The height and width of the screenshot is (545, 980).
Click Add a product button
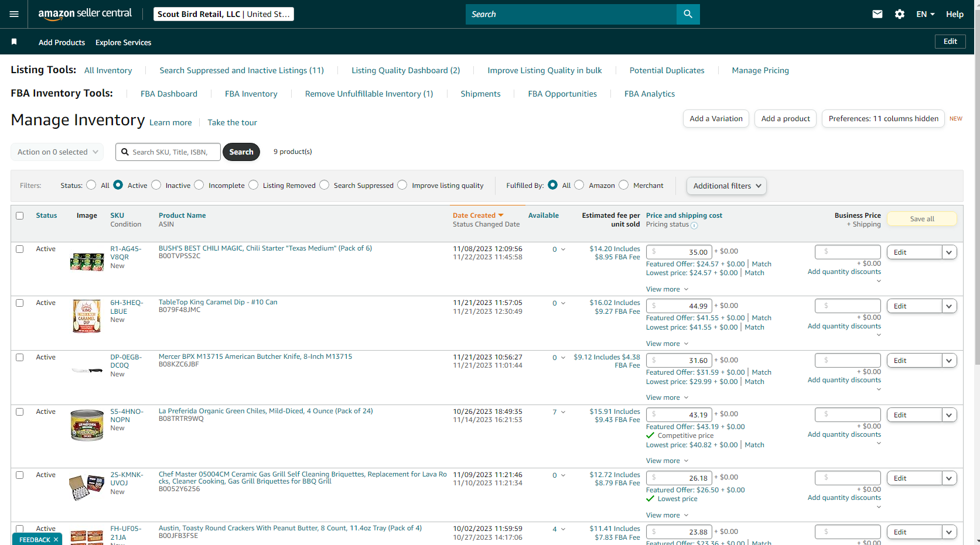(786, 118)
